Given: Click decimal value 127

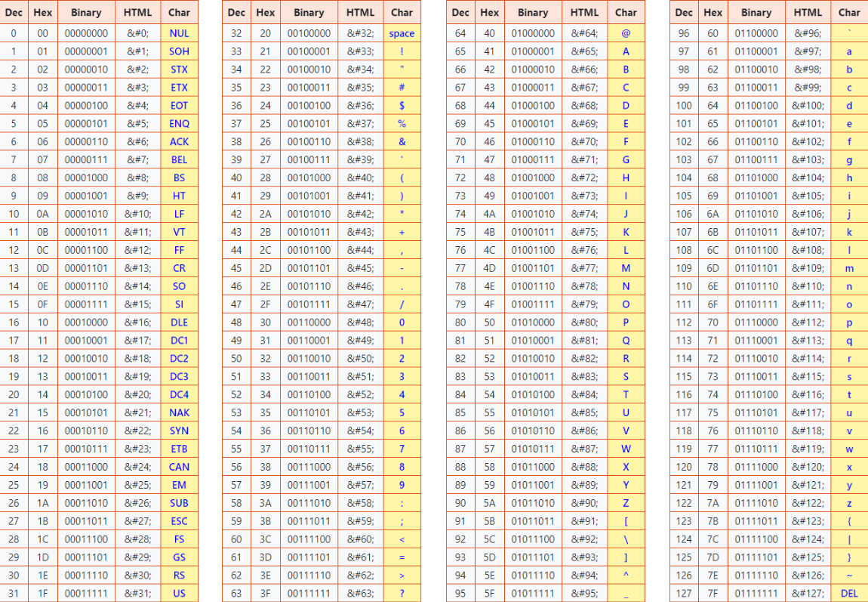Looking at the screenshot, I should click(684, 593).
